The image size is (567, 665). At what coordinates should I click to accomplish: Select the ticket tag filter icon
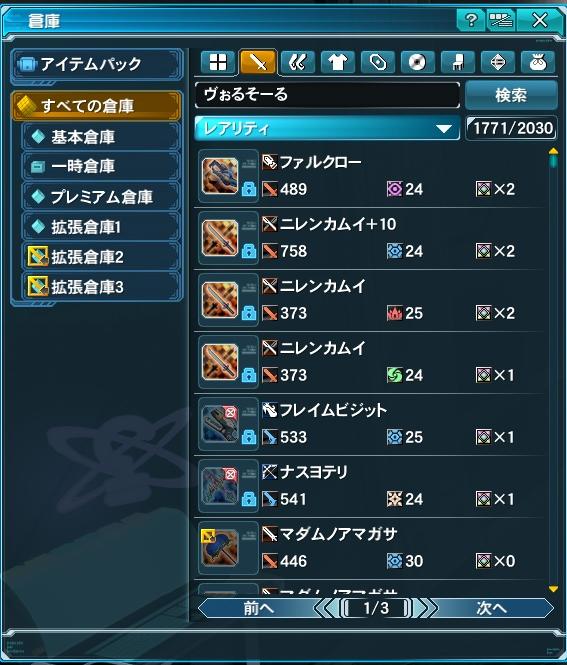pyautogui.click(x=377, y=63)
